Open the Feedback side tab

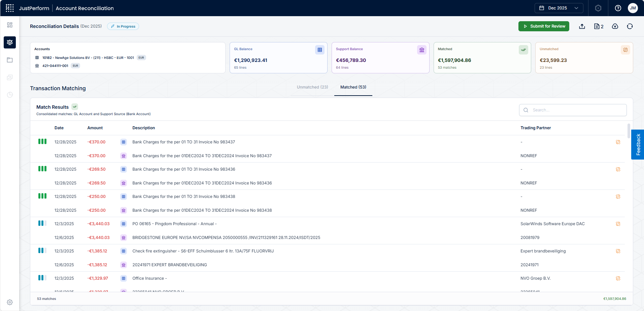tap(638, 144)
